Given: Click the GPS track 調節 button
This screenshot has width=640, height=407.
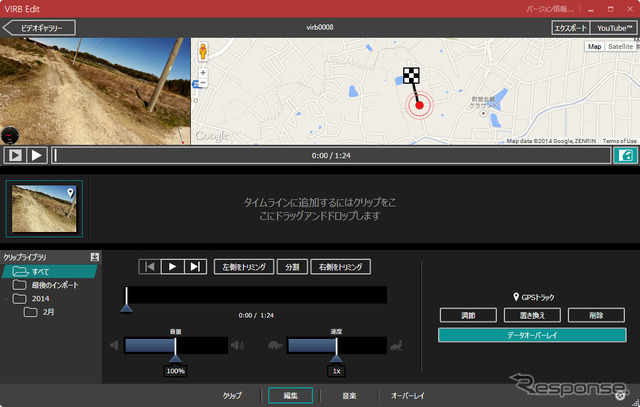Looking at the screenshot, I should click(468, 315).
